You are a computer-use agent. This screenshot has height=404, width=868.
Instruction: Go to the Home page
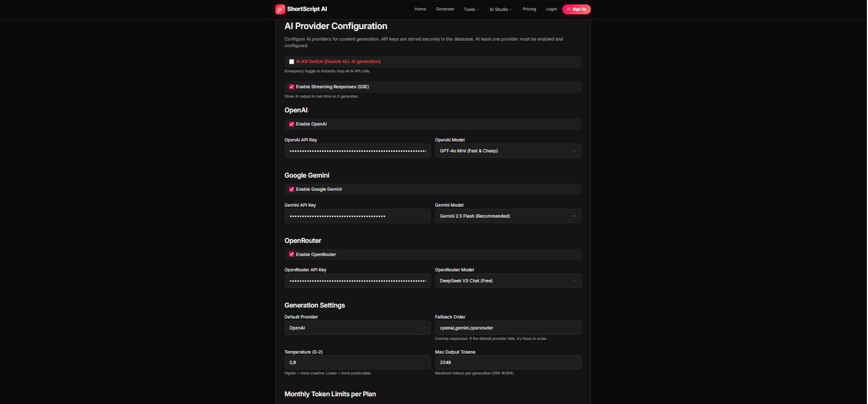[420, 9]
